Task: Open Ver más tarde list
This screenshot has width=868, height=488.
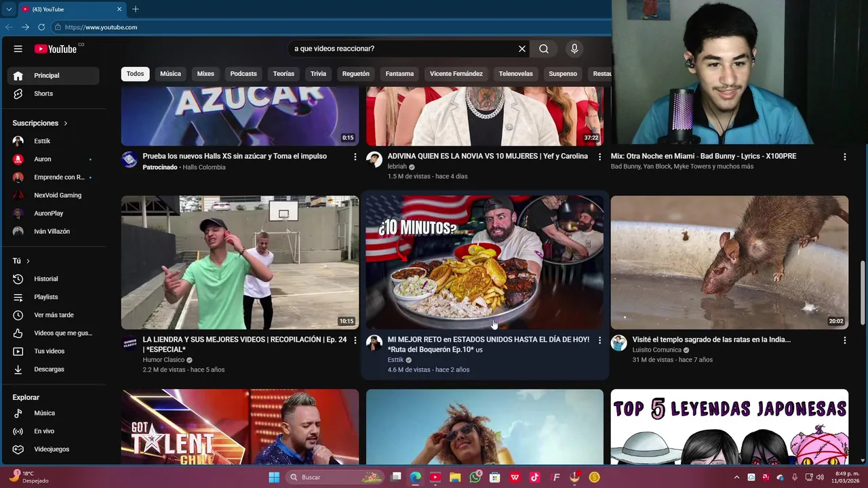Action: coord(53,315)
